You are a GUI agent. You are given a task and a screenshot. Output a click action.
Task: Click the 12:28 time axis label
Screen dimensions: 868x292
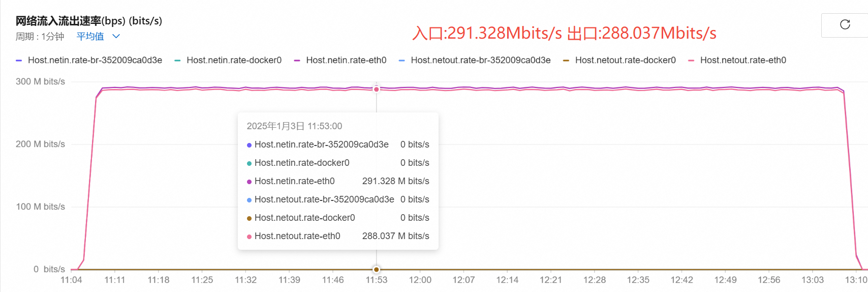click(x=595, y=280)
